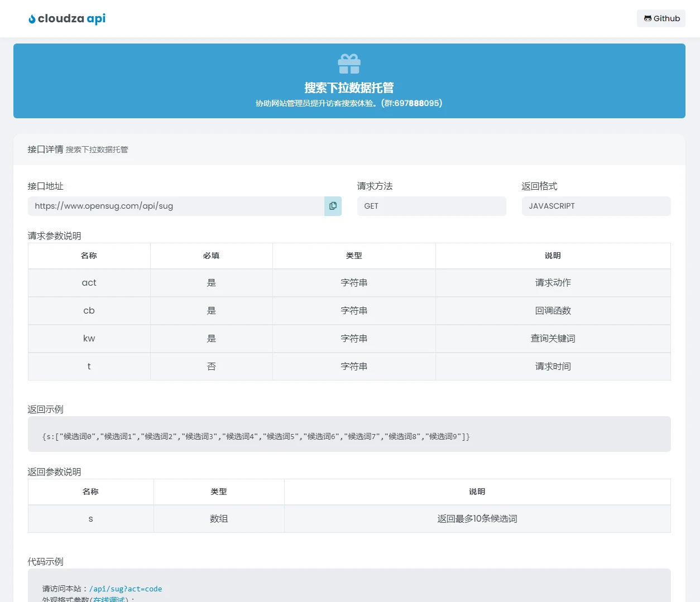This screenshot has width=700, height=602.
Task: Click the 必填 column header
Action: pos(211,256)
